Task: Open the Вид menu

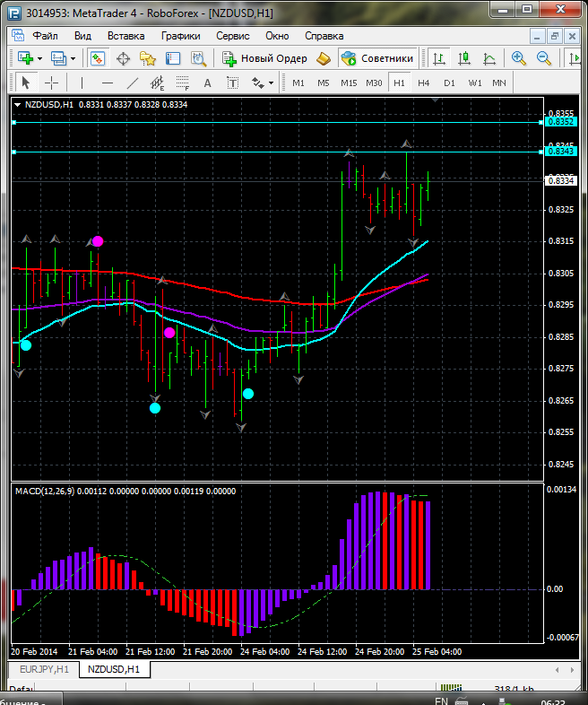Action: (82, 36)
